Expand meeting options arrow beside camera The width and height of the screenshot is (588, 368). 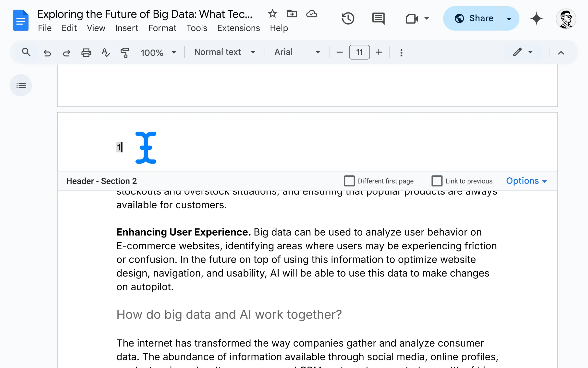(426, 18)
